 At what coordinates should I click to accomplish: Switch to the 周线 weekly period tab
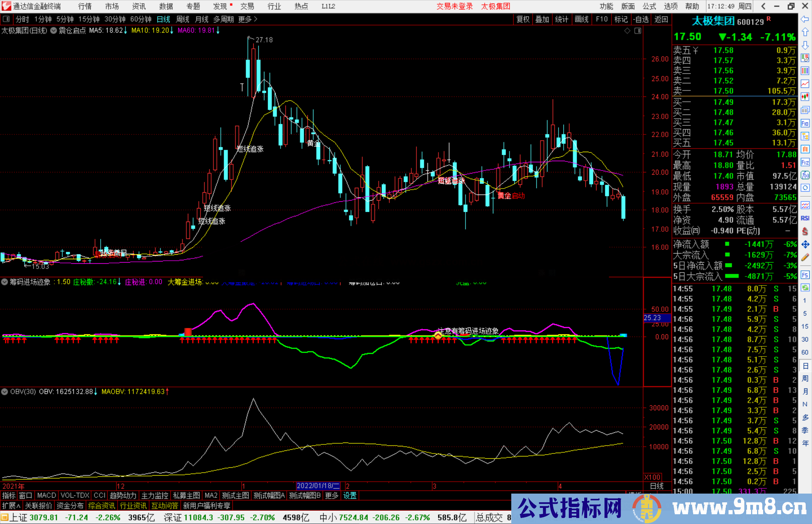183,19
